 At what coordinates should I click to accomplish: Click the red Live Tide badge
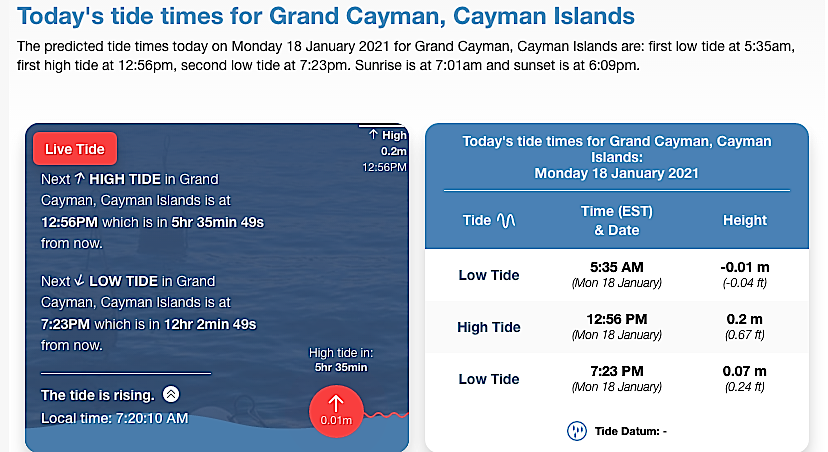[75, 149]
